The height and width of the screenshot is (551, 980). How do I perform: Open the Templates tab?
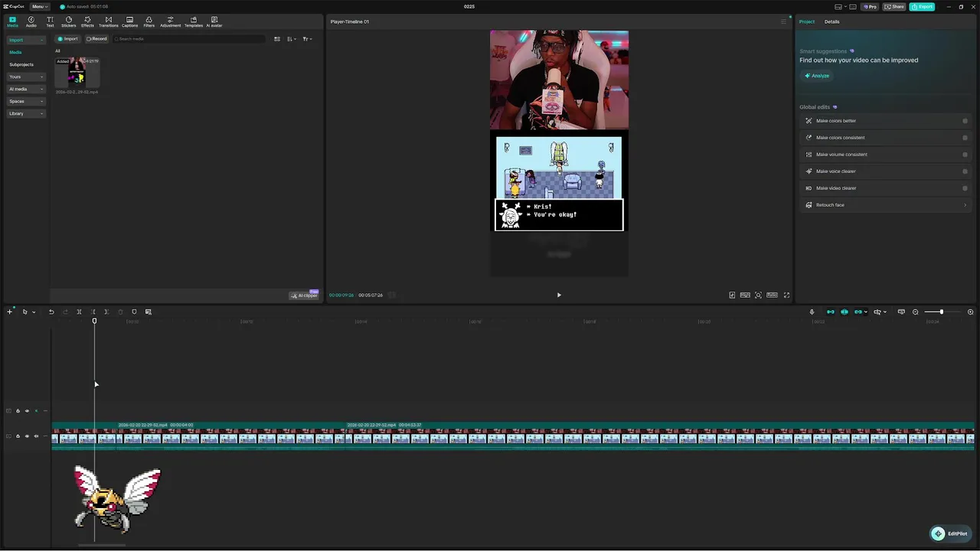(x=194, y=21)
